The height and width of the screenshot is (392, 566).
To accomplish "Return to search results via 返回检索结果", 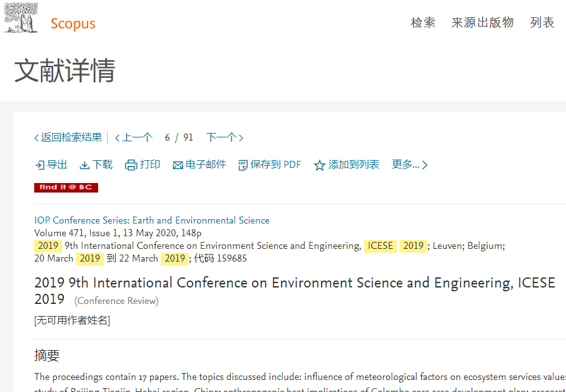I will coord(68,137).
